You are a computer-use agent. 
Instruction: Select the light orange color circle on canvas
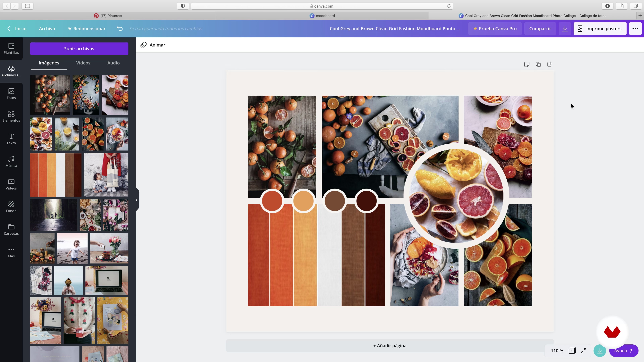click(x=304, y=201)
